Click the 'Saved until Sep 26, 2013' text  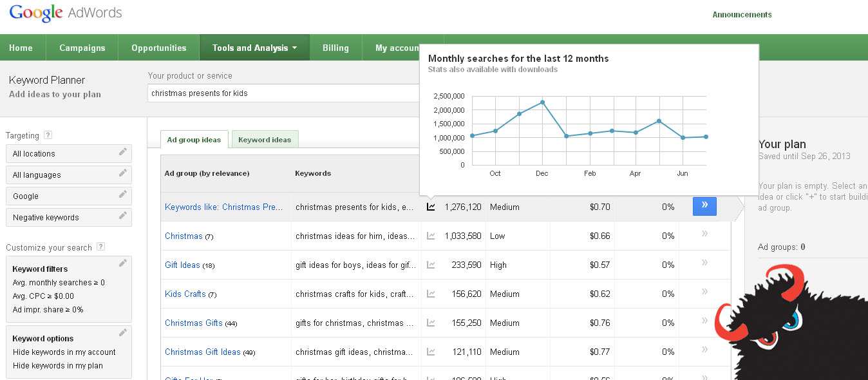pyautogui.click(x=805, y=157)
